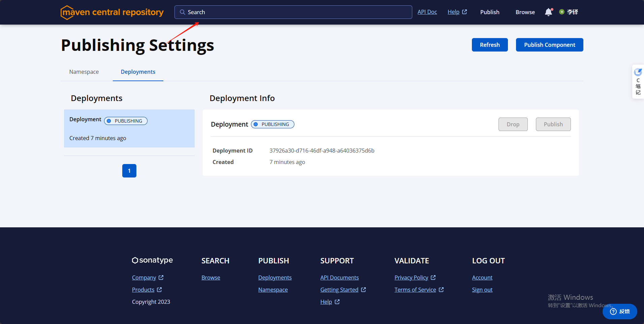The image size is (644, 324).
Task: Open the Help link in header
Action: [x=453, y=12]
